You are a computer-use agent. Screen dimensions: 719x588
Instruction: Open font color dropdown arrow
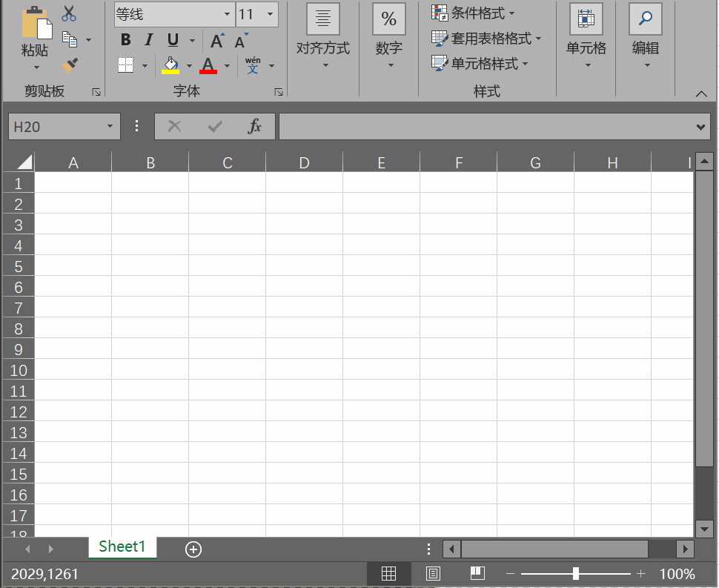point(227,65)
